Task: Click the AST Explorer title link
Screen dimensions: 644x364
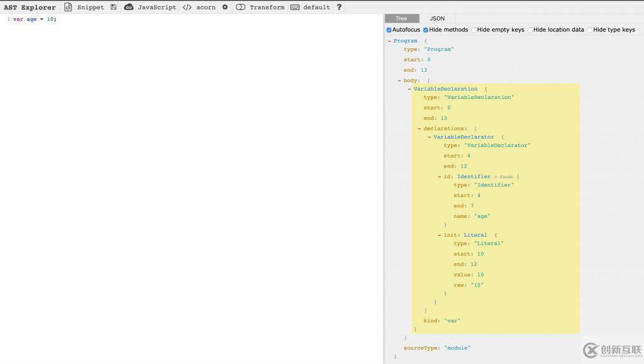Action: point(30,8)
